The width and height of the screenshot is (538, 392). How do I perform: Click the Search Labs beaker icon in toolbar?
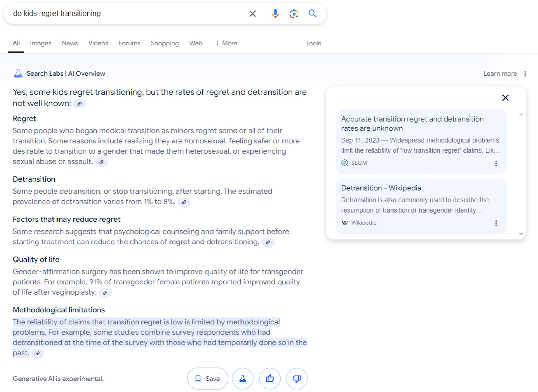pos(242,379)
